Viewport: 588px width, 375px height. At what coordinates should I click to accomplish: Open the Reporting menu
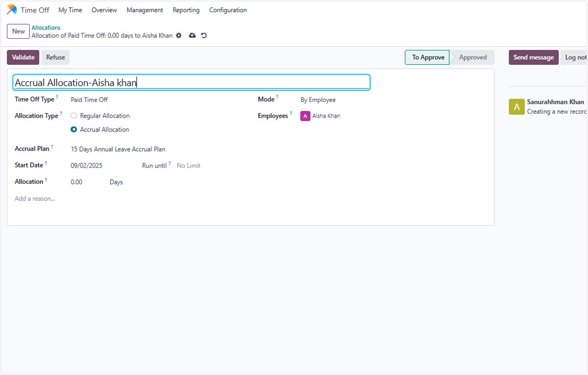[x=186, y=10]
